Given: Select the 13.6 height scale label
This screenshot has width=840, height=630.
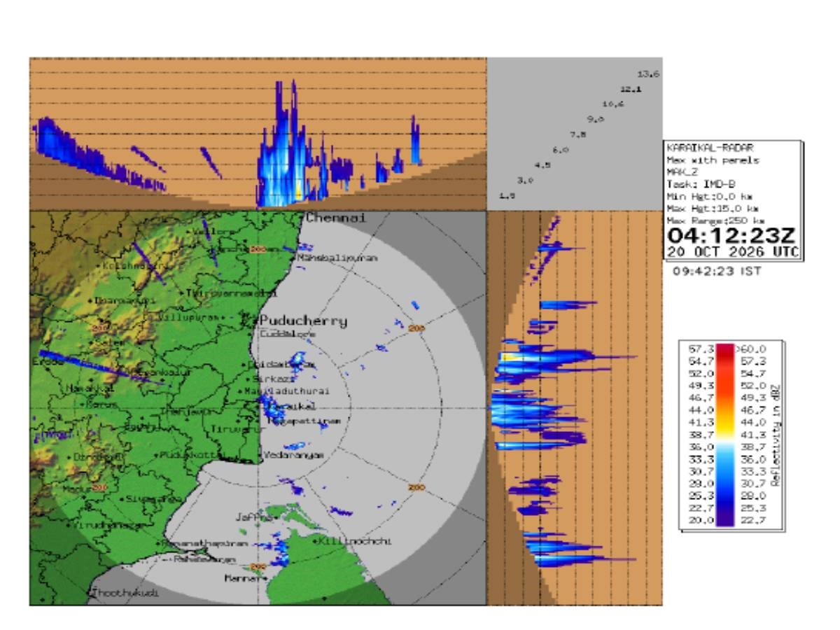Looking at the screenshot, I should (x=648, y=74).
